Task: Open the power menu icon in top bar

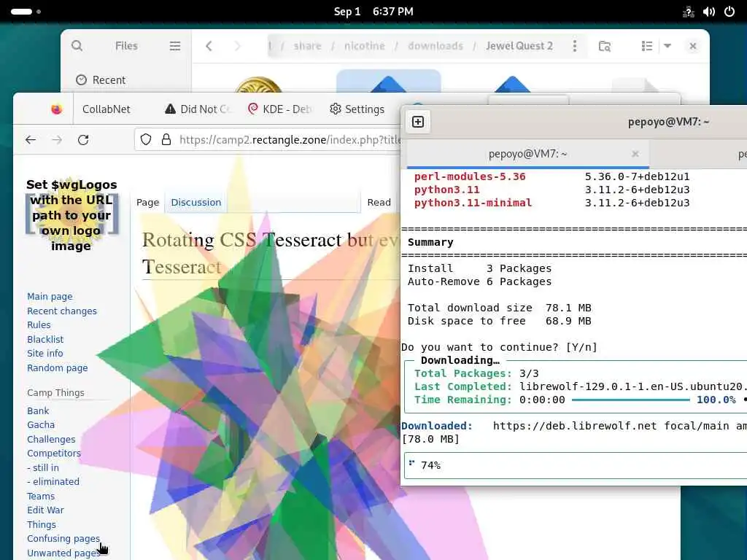Action: pos(729,12)
